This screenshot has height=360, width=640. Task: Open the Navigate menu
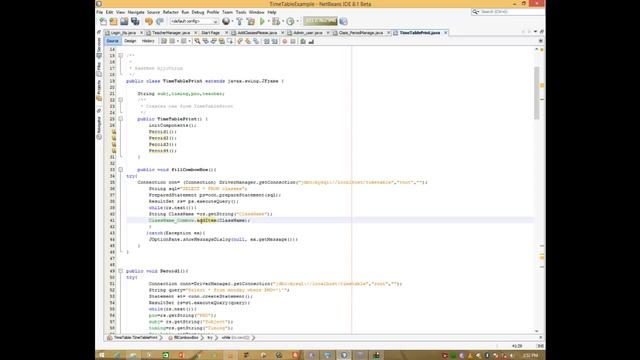(x=136, y=12)
